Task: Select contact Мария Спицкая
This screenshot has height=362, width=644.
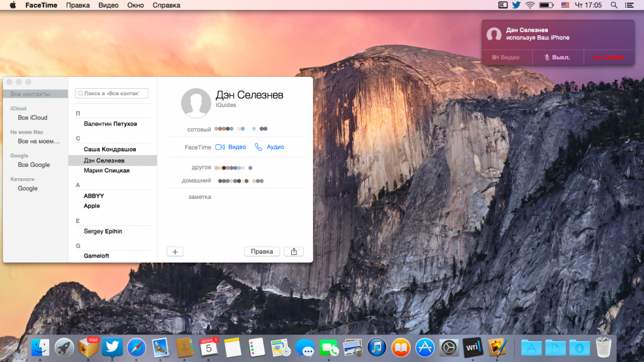Action: click(106, 171)
